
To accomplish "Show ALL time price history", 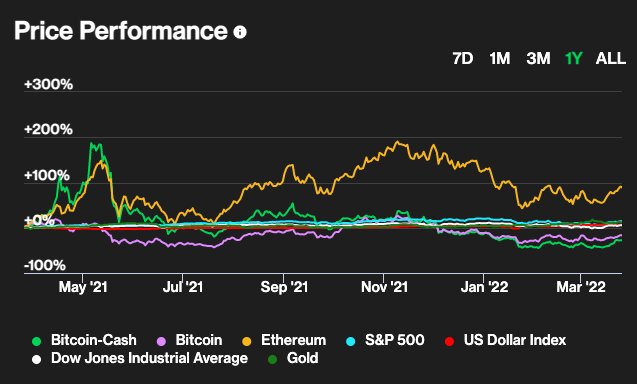I will [611, 59].
